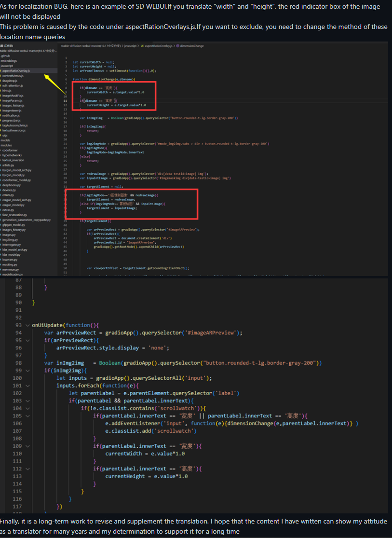Select the dimensionChange breadcrumb symbol
This screenshot has height=538, width=392.
pyautogui.click(x=192, y=46)
